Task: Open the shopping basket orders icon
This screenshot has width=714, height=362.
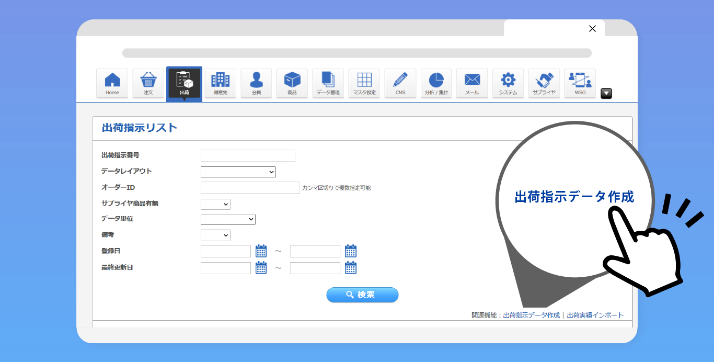Action: pos(148,83)
